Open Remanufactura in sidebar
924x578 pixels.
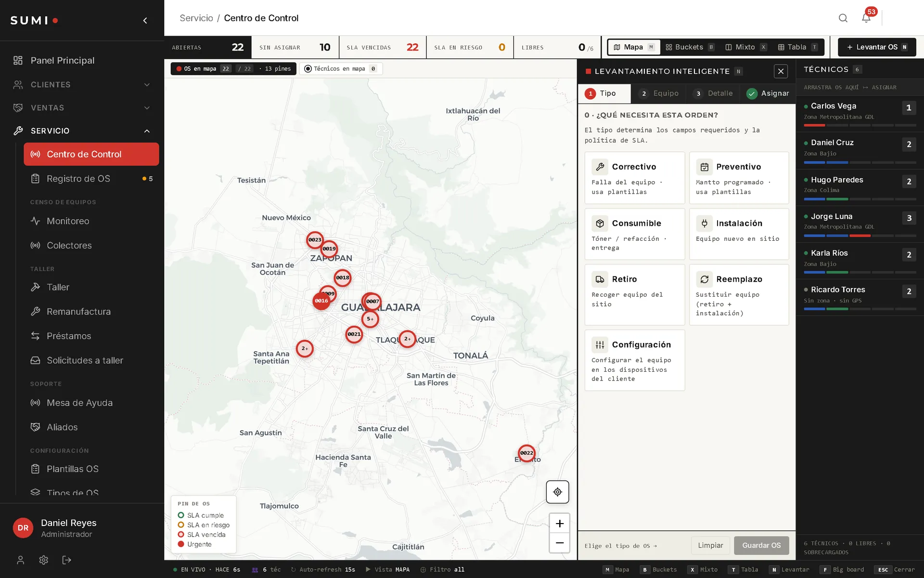(91, 312)
